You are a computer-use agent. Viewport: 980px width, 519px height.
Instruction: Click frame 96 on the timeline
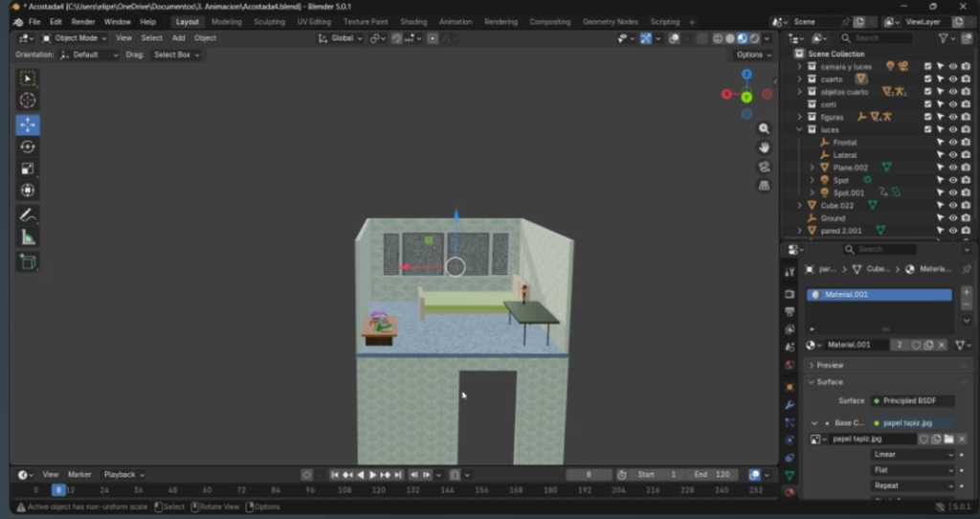click(309, 489)
